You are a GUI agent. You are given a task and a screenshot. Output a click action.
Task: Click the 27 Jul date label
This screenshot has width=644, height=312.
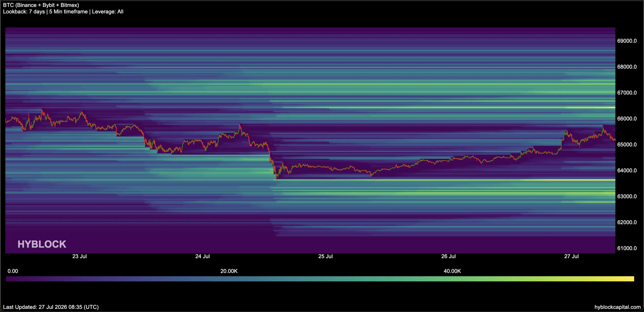(572, 256)
